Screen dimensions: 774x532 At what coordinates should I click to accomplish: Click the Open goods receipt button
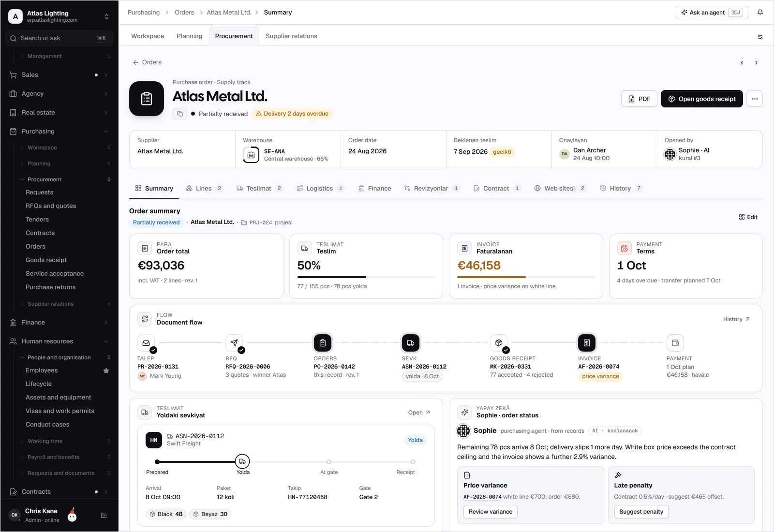tap(701, 99)
